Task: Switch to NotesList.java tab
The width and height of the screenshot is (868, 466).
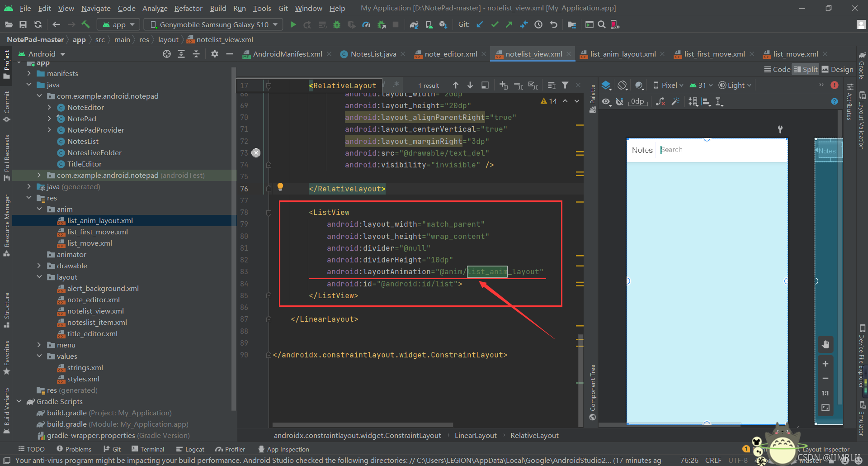Action: (373, 54)
